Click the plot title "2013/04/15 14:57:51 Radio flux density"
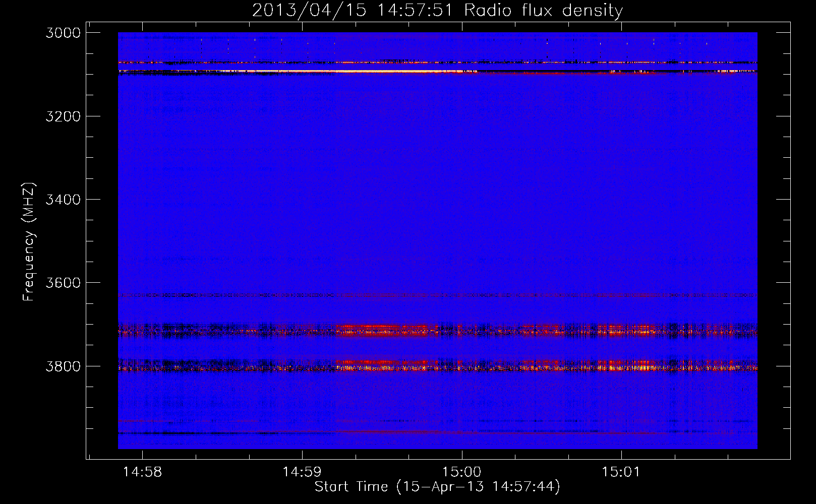Screen dimensions: 816x504 tap(437, 10)
